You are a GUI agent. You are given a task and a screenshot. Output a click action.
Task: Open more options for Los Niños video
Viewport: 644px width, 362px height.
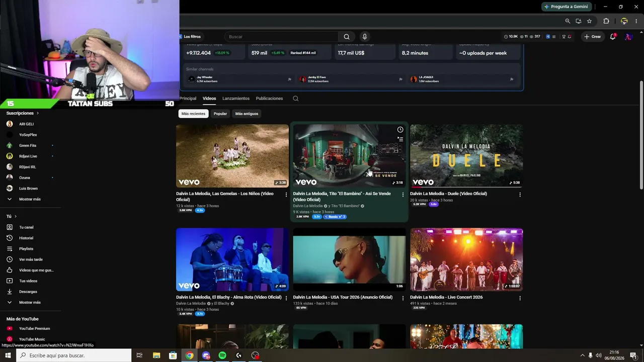click(x=286, y=195)
